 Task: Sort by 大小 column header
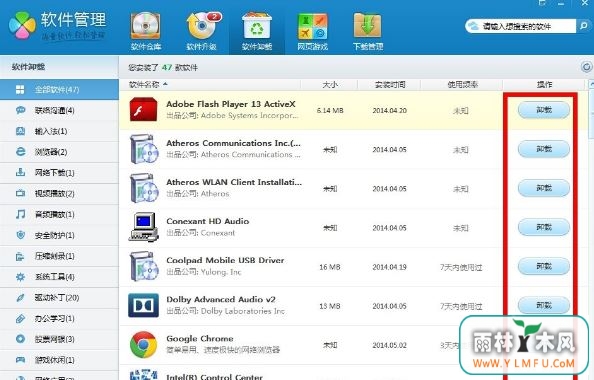(330, 84)
